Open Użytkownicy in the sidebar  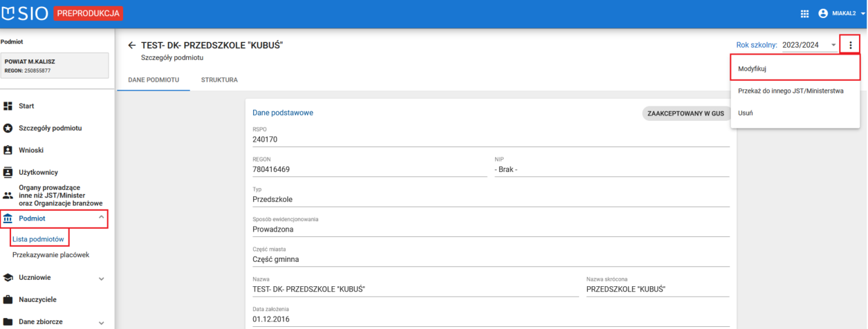pyautogui.click(x=38, y=172)
